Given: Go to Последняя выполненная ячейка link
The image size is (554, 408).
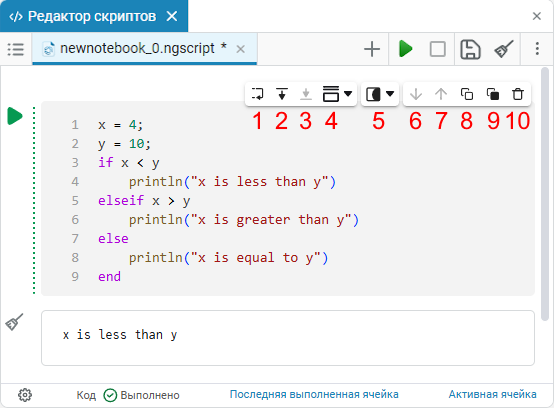Looking at the screenshot, I should [x=314, y=394].
